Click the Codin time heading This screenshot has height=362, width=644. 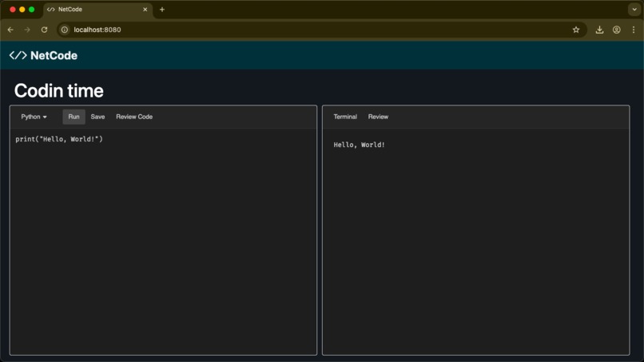59,91
